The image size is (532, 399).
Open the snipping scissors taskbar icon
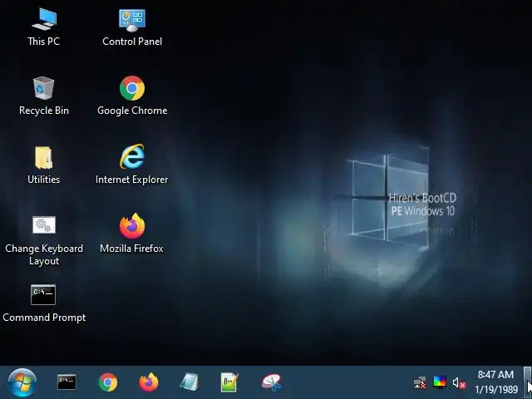(x=271, y=382)
